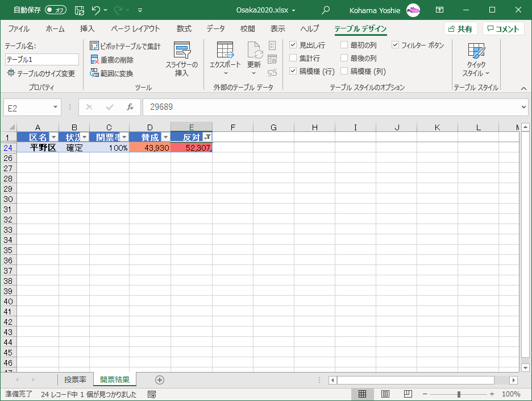This screenshot has width=532, height=401.
Task: Open the 挿入 tab
Action: coord(87,29)
